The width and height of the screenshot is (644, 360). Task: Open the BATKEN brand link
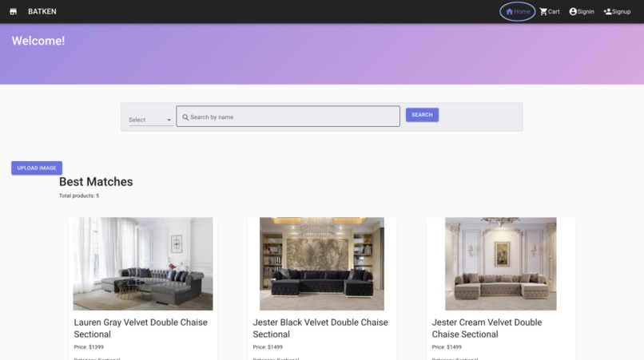(42, 11)
